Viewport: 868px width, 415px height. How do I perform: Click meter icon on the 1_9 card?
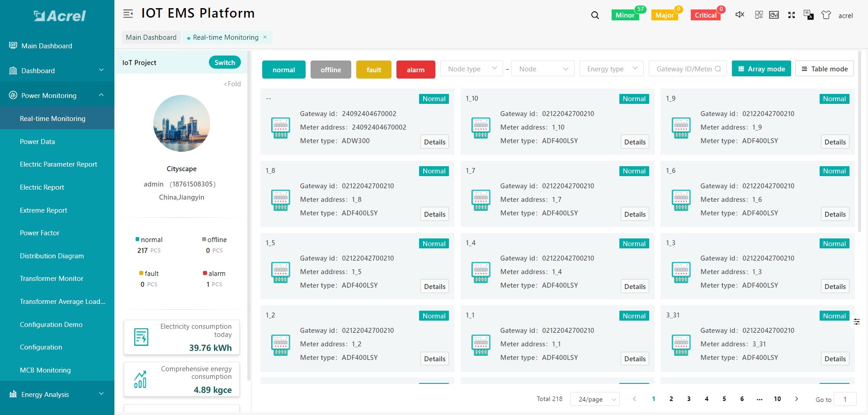[x=681, y=128]
